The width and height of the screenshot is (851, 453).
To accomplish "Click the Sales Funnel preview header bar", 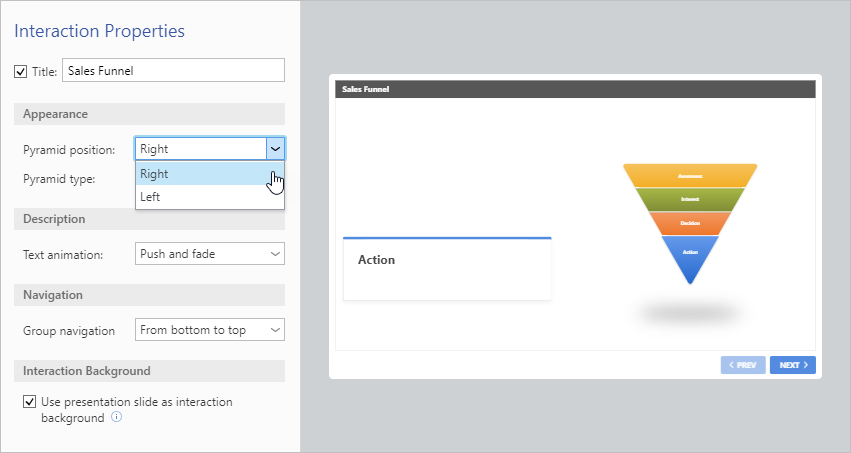I will pos(575,89).
